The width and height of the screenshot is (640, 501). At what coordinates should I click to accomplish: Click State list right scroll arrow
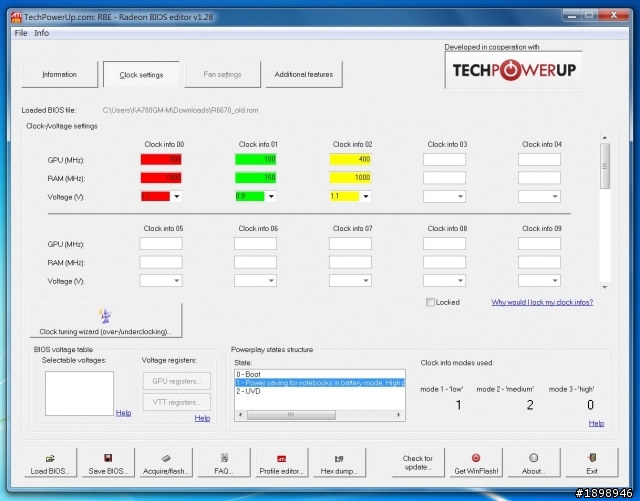399,415
